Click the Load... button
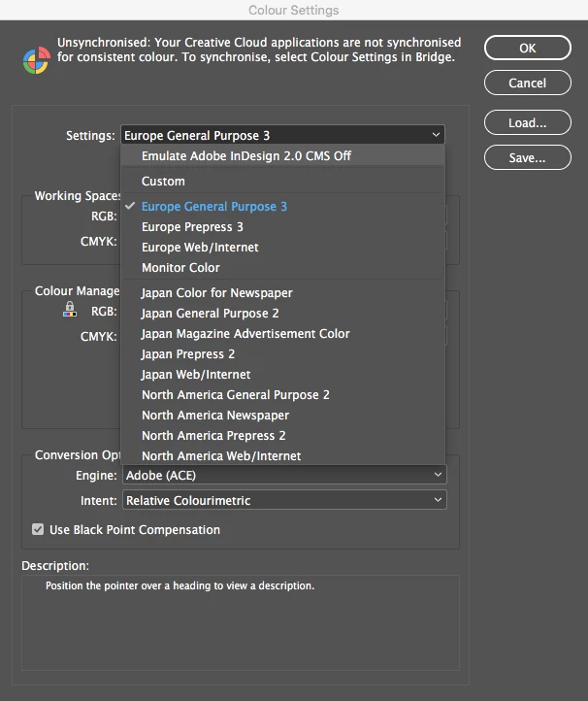The width and height of the screenshot is (588, 701). (x=527, y=122)
